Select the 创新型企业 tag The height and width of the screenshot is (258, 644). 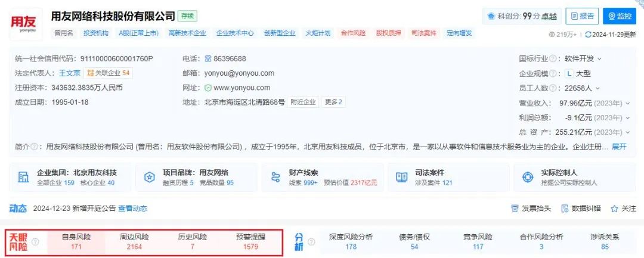coord(280,33)
